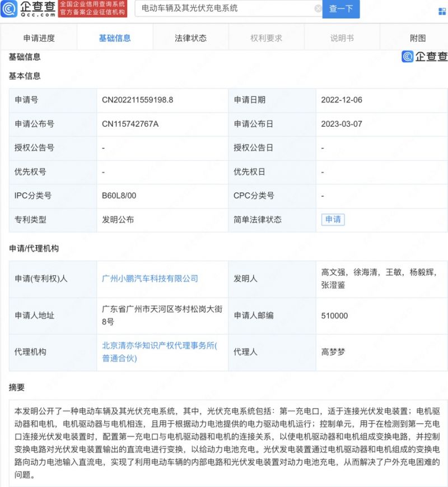Screen dimensions: 448x487
Task: Open the 权利要求 tab
Action: [x=267, y=38]
